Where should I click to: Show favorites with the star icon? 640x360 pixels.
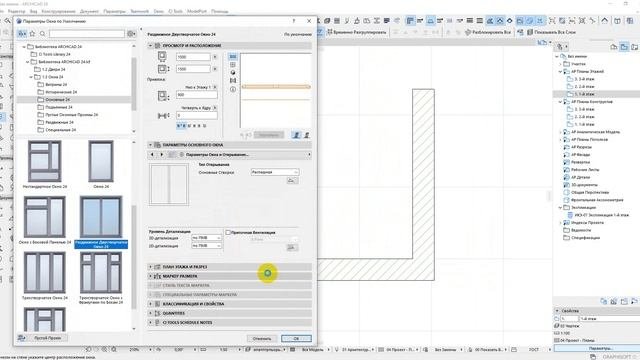[x=32, y=34]
